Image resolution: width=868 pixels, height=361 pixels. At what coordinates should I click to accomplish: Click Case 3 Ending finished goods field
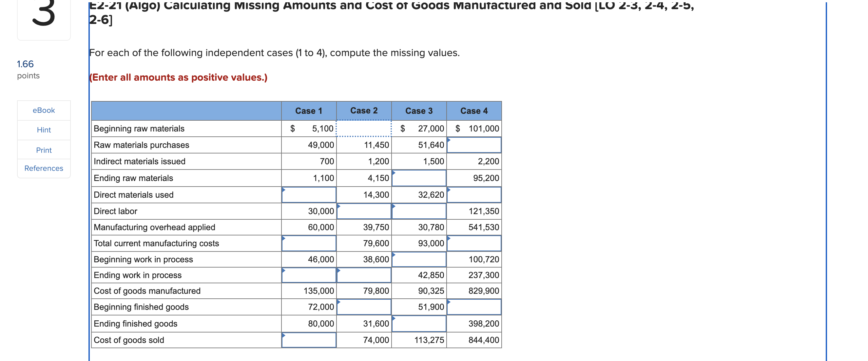[419, 324]
